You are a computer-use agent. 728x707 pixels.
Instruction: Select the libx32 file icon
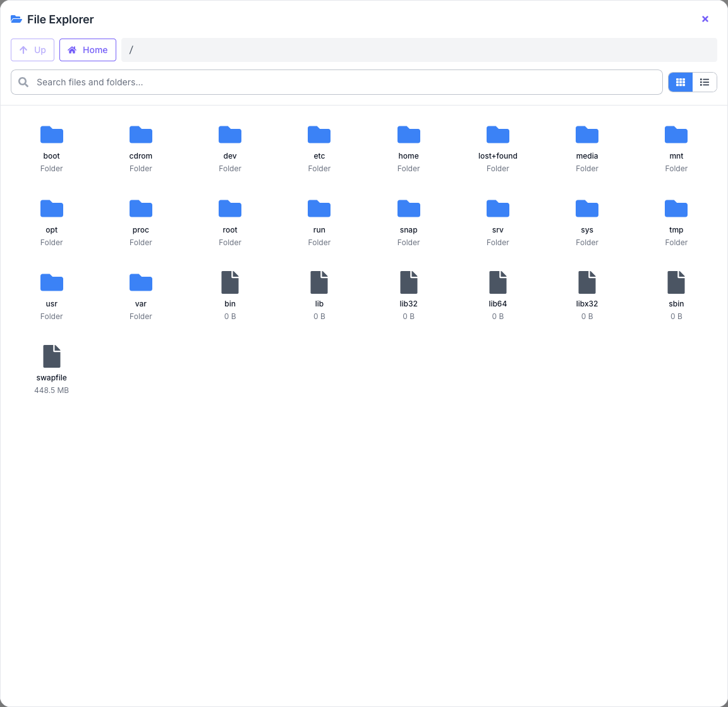tap(587, 282)
